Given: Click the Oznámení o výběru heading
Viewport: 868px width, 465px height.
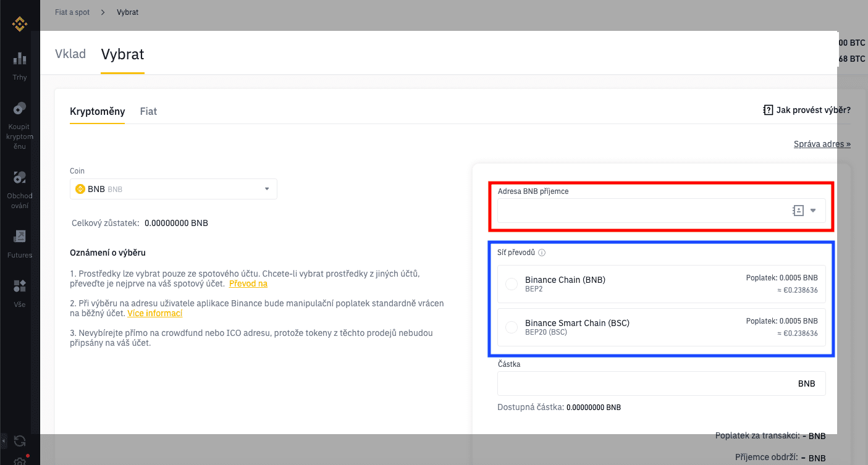Looking at the screenshot, I should click(107, 253).
